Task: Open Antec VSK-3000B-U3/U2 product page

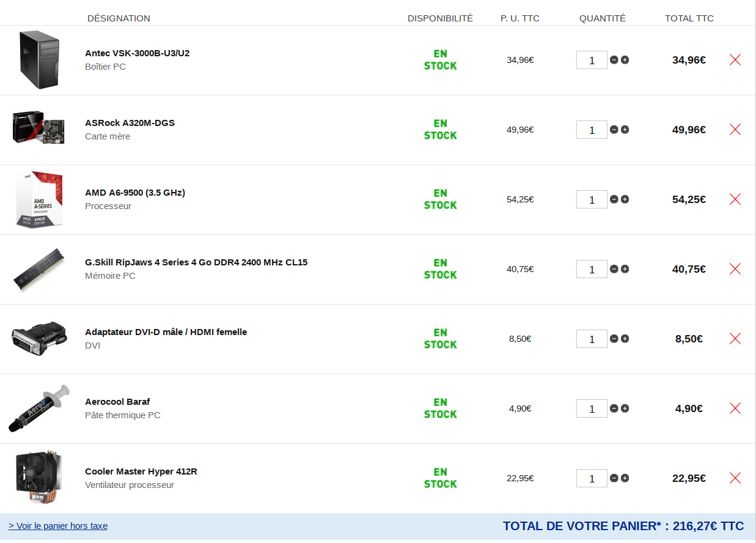Action: point(138,53)
